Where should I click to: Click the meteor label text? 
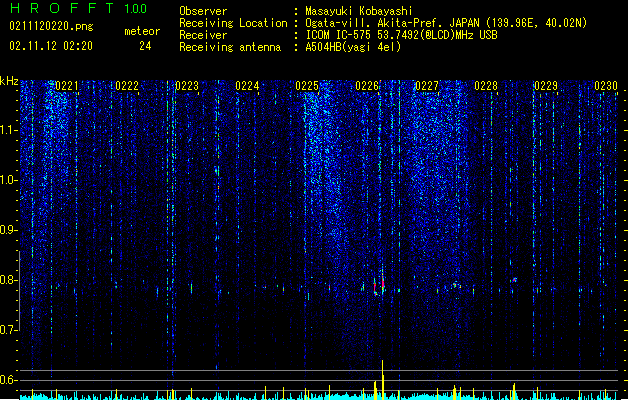pyautogui.click(x=142, y=31)
